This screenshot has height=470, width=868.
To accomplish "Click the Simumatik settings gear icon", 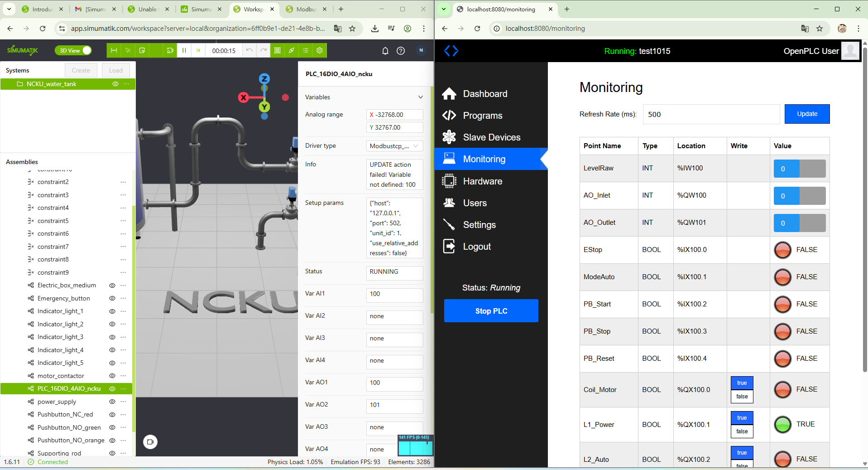I will 320,50.
